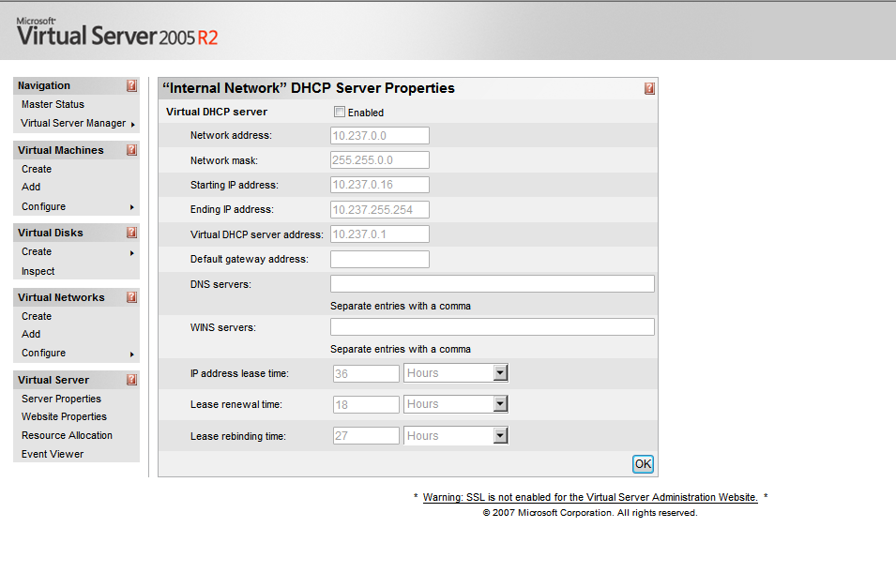Click the Virtual Disks panel heading
Image resolution: width=896 pixels, height=588 pixels.
51,233
